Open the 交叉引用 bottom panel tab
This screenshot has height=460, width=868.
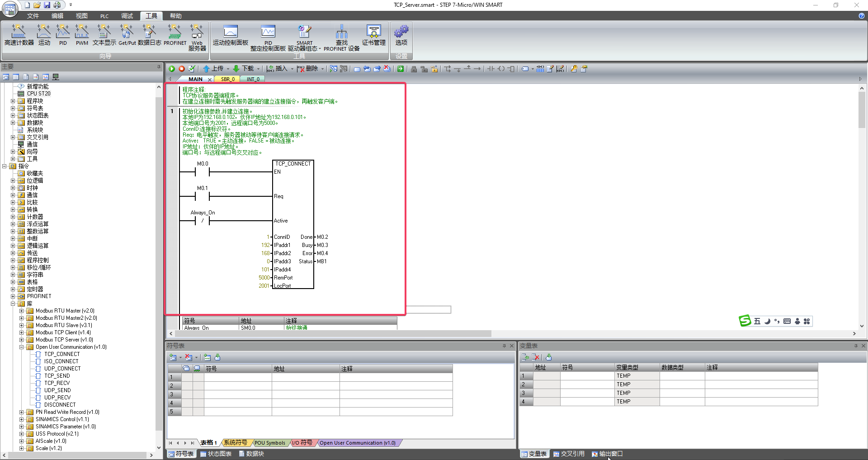[569, 454]
